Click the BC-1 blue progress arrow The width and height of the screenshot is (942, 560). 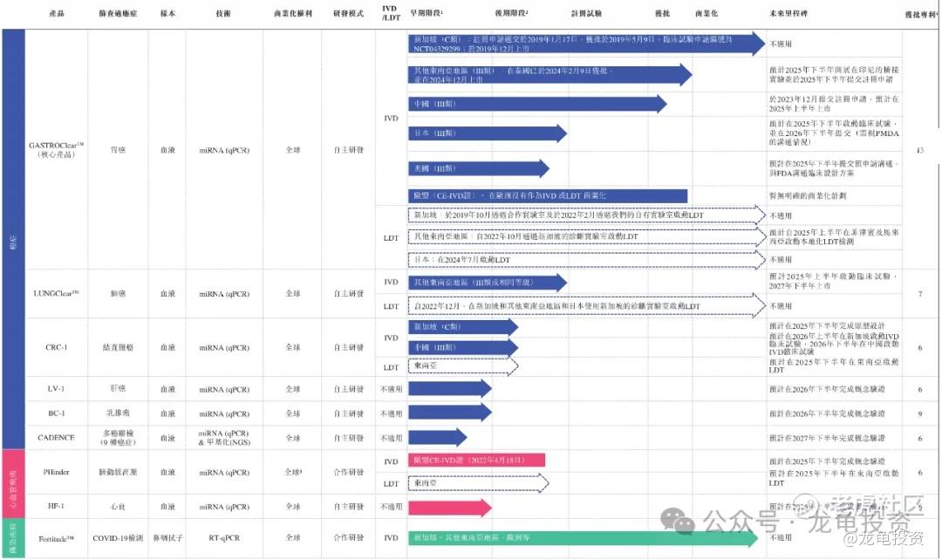449,413
